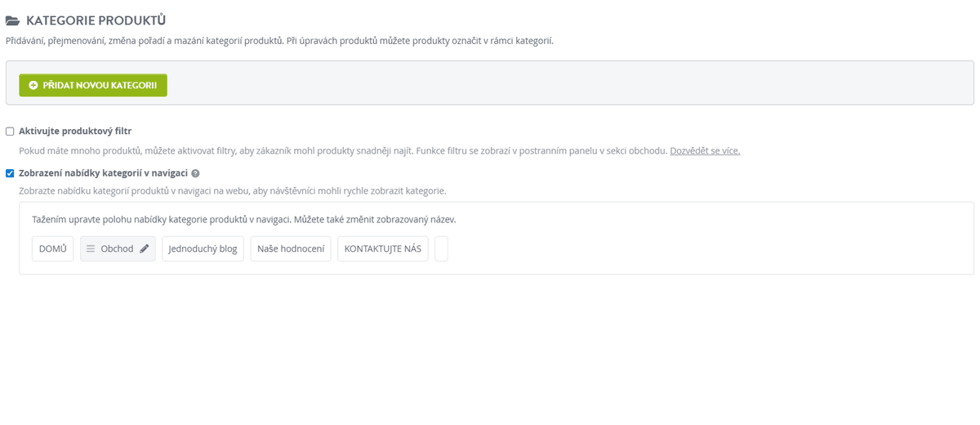The image size is (980, 425).
Task: Pick the KONTAKTUJTE NÁS navigation item
Action: (x=382, y=248)
